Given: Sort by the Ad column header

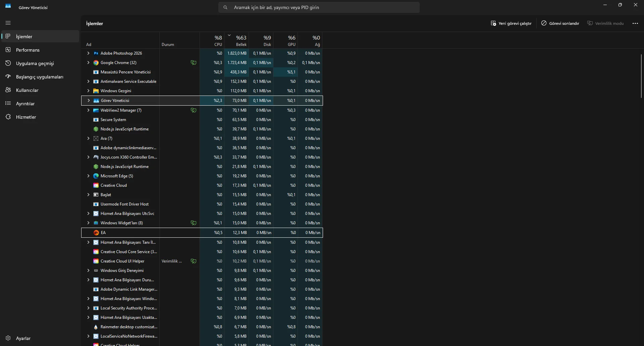Looking at the screenshot, I should (x=120, y=40).
